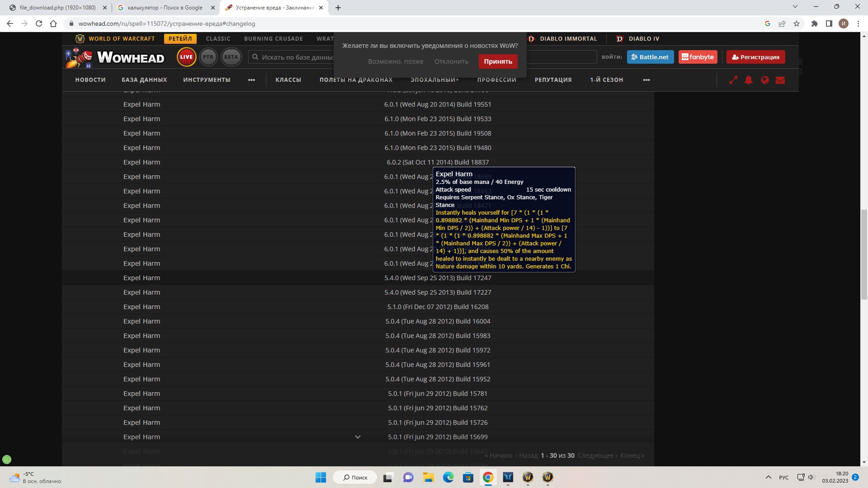Open Chrome extensions puzzle icon
The width and height of the screenshot is (868, 488).
(815, 23)
